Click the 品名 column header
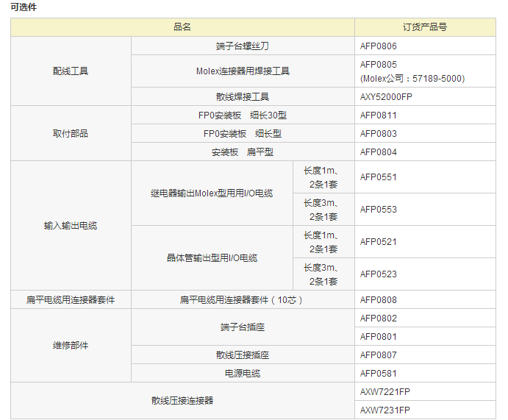 click(182, 27)
